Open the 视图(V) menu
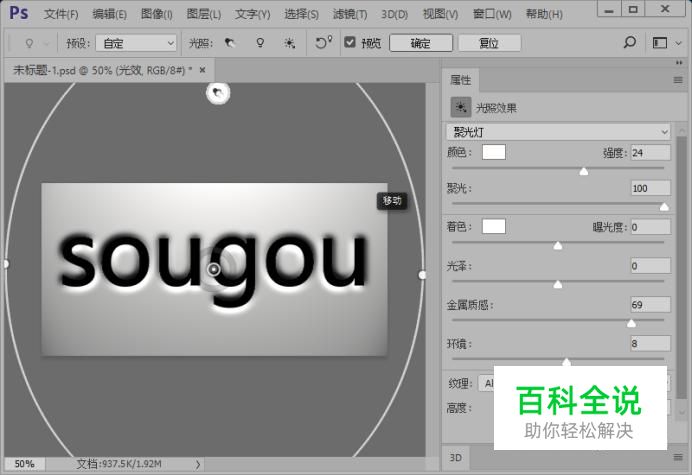This screenshot has height=475, width=692. 440,14
